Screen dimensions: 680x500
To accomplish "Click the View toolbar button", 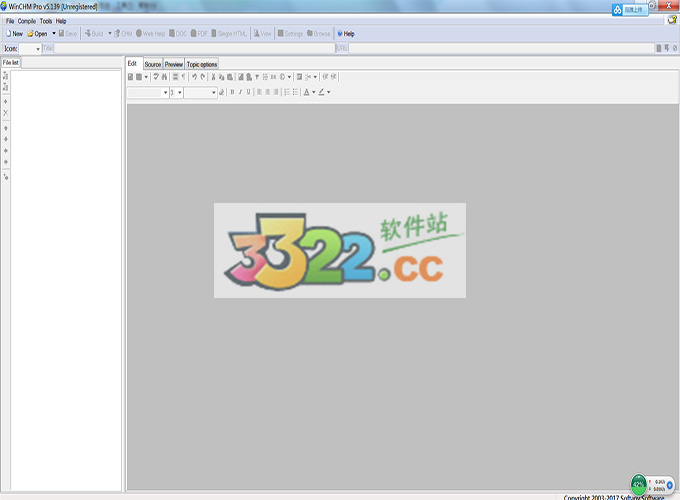I will [262, 33].
